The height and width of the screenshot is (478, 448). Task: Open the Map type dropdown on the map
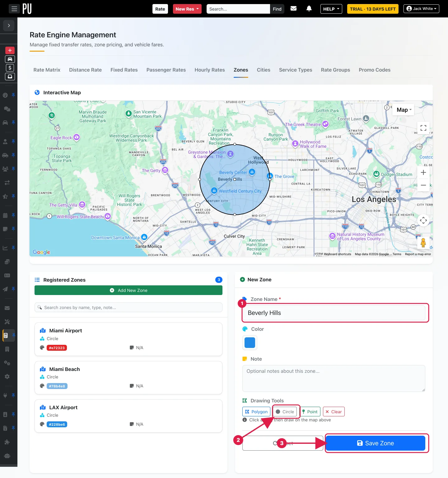pyautogui.click(x=404, y=110)
